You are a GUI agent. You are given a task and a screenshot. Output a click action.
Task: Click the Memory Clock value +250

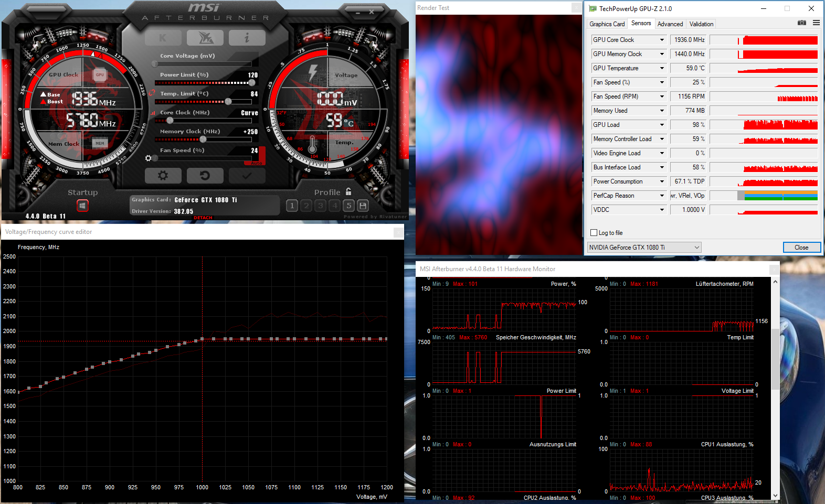pos(250,132)
